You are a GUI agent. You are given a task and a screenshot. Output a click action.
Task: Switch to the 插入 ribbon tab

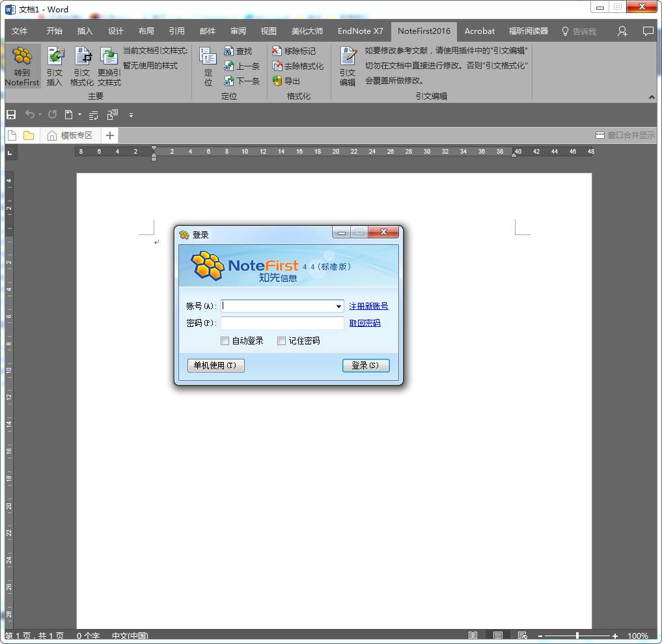pyautogui.click(x=85, y=31)
